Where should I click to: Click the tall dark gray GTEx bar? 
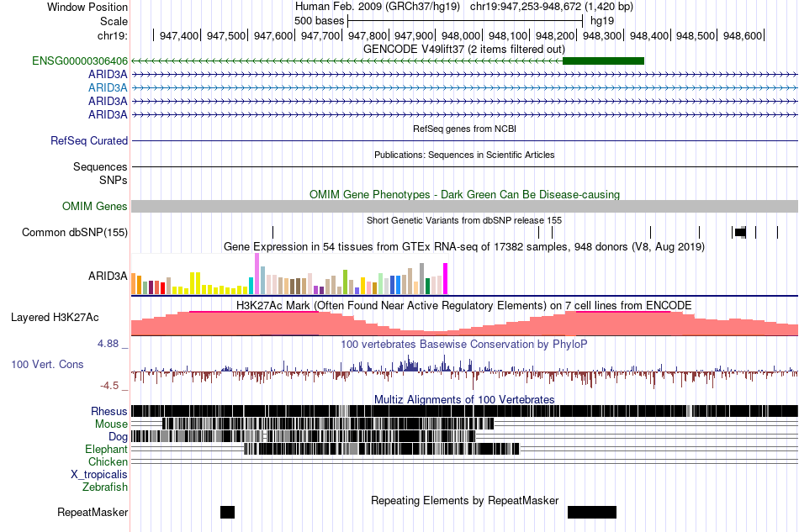(421, 278)
